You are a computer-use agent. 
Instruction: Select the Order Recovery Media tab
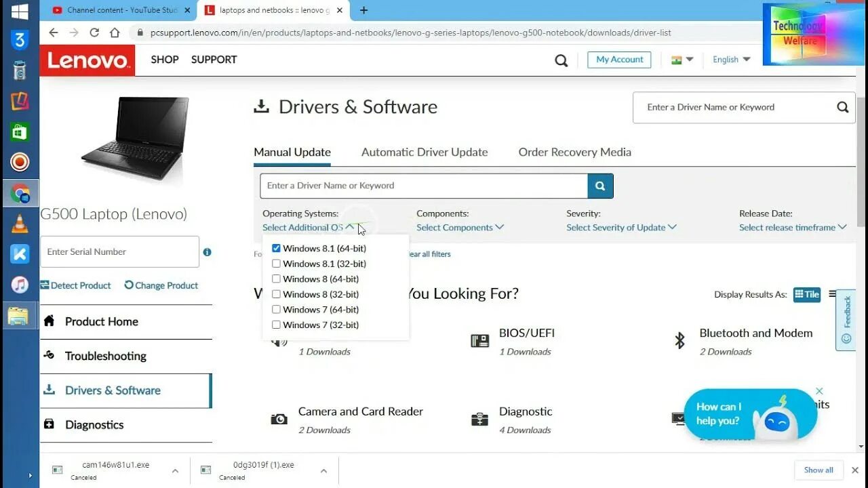pyautogui.click(x=574, y=152)
